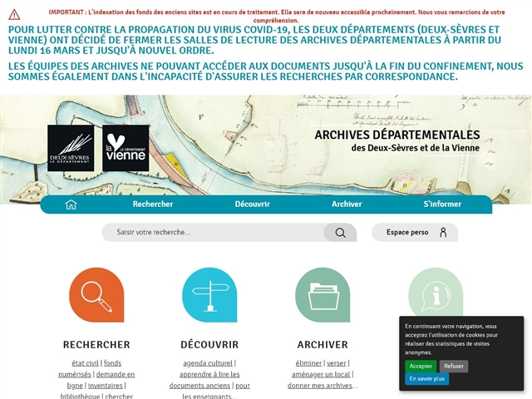The image size is (532, 399).
Task: Open the Espace perso user icon
Action: [x=443, y=233]
